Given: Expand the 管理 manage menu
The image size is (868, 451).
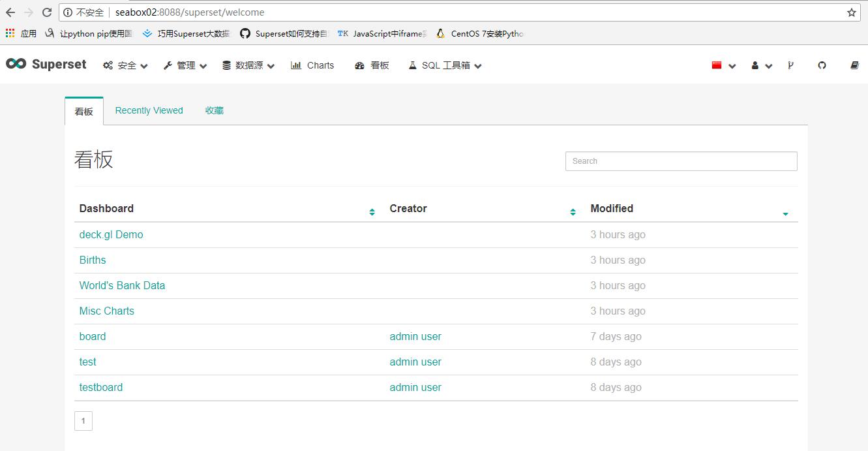Looking at the screenshot, I should [x=185, y=65].
